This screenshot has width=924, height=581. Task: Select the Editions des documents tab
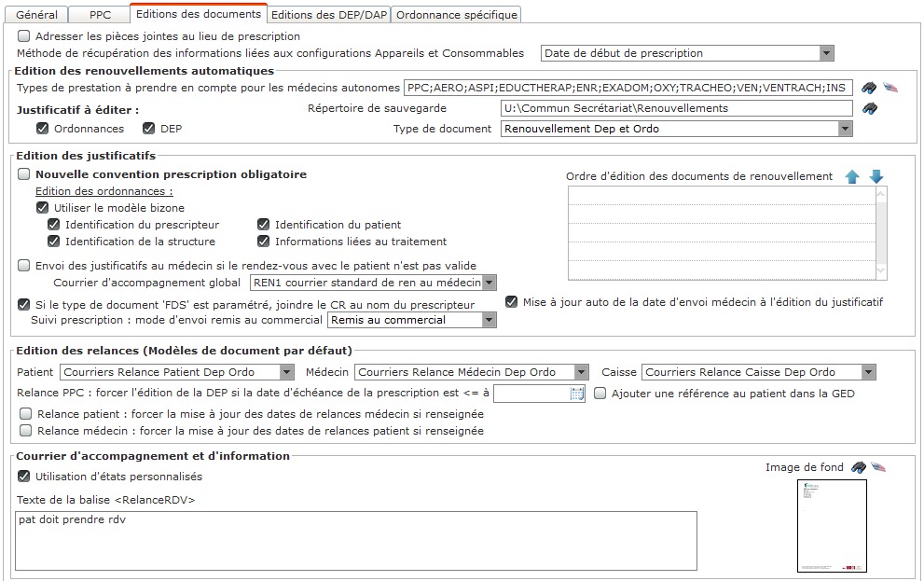[198, 14]
